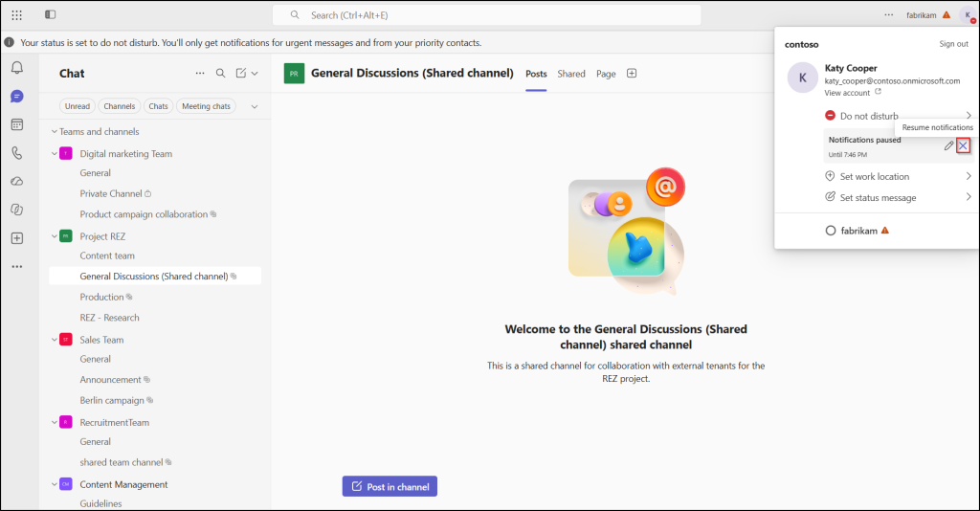Open the OneDrive cloud icon
This screenshot has width=980, height=511.
pos(17,181)
